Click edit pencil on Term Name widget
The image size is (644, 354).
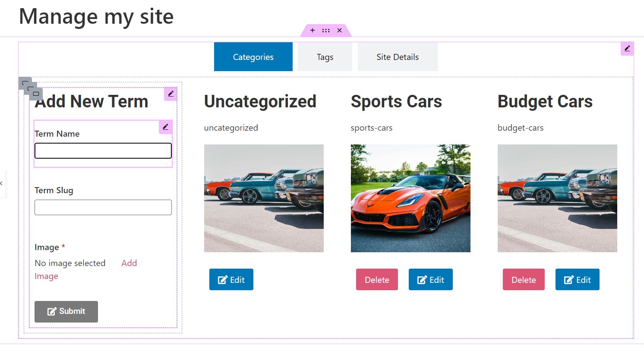point(166,127)
